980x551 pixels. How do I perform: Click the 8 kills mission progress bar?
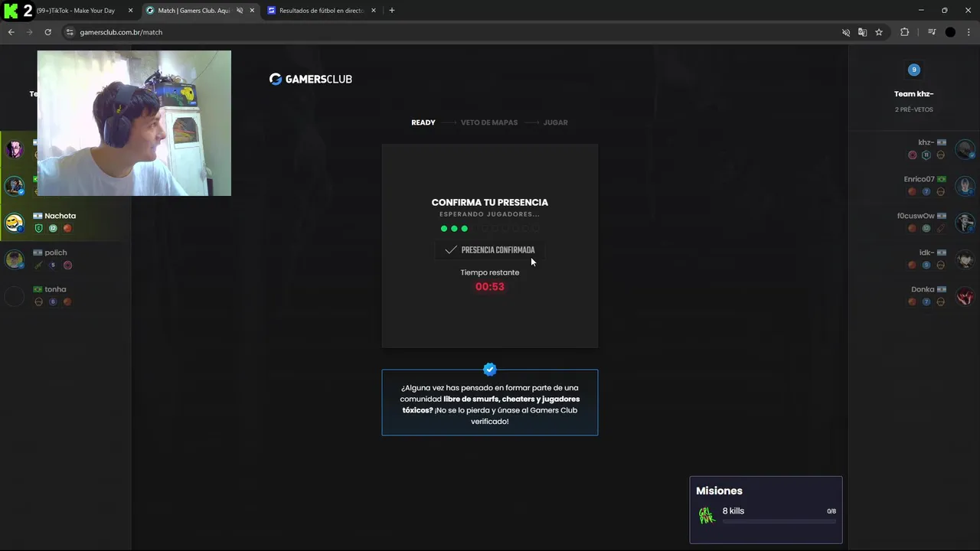point(779,522)
